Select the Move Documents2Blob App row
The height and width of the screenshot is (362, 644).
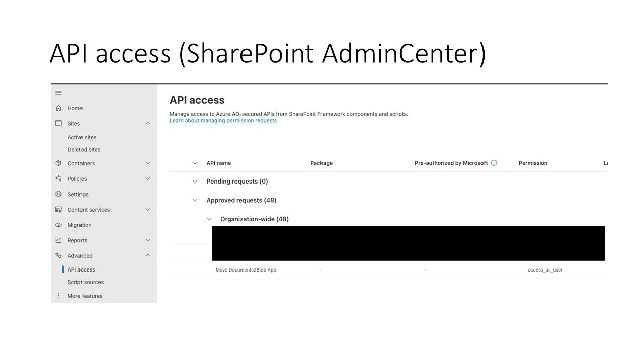click(388, 270)
